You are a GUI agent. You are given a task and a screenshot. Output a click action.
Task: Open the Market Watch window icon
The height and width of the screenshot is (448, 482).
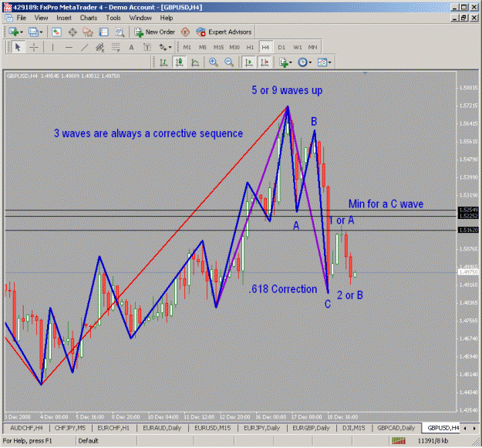56,32
